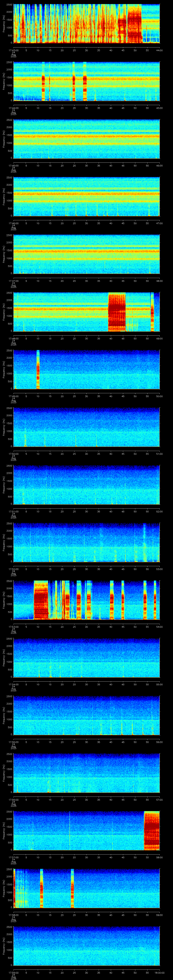Click the red block at the end of the 17:57 panel
This screenshot has height=980, width=173.
pyautogui.click(x=152, y=831)
